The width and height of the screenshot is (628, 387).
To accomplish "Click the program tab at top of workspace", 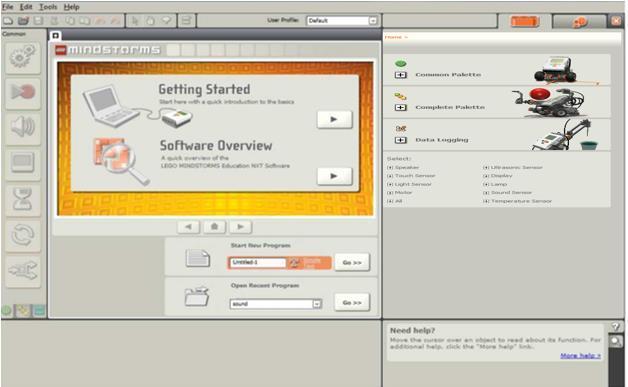I will click(x=56, y=36).
